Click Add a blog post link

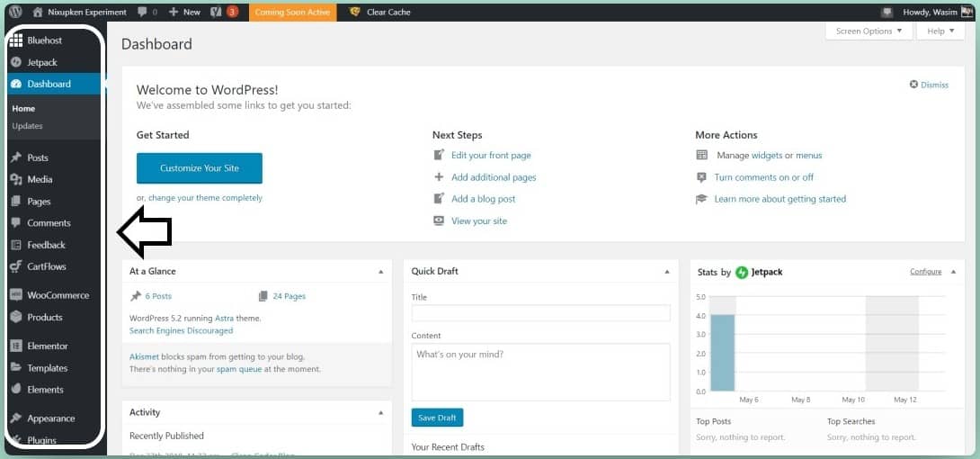[483, 199]
